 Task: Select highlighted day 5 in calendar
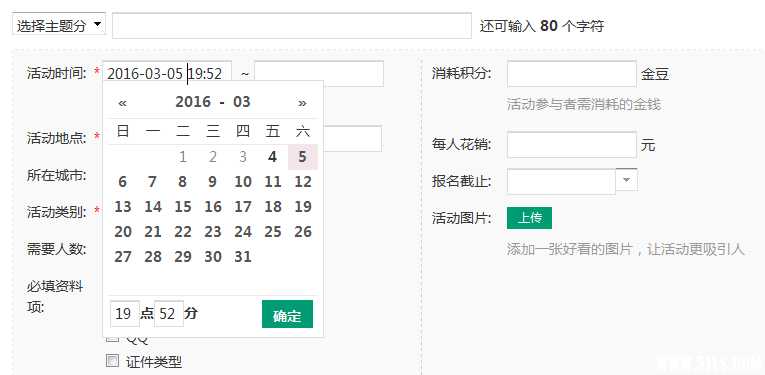[x=303, y=157]
